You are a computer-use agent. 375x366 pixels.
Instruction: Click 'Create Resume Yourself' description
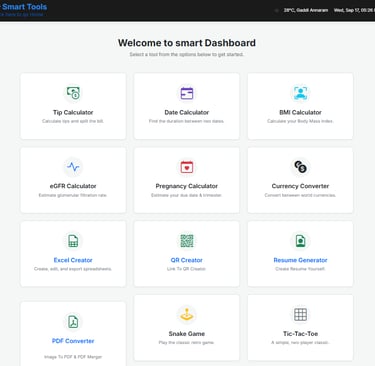300,269
